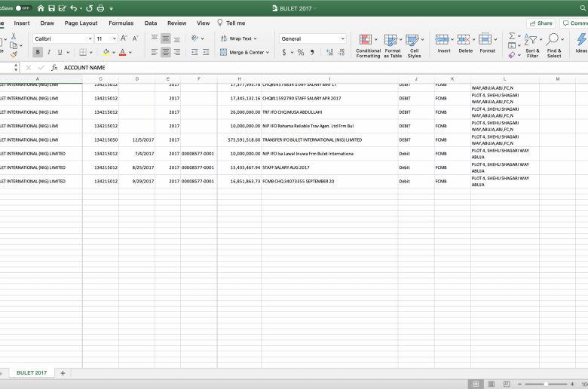The height and width of the screenshot is (389, 588).
Task: Click the Wrap Text button
Action: pos(238,38)
